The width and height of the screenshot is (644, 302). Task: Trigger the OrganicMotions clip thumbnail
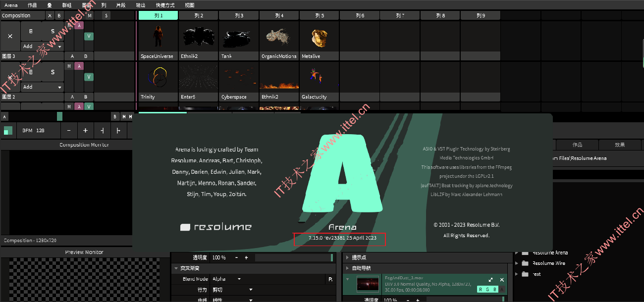(279, 37)
